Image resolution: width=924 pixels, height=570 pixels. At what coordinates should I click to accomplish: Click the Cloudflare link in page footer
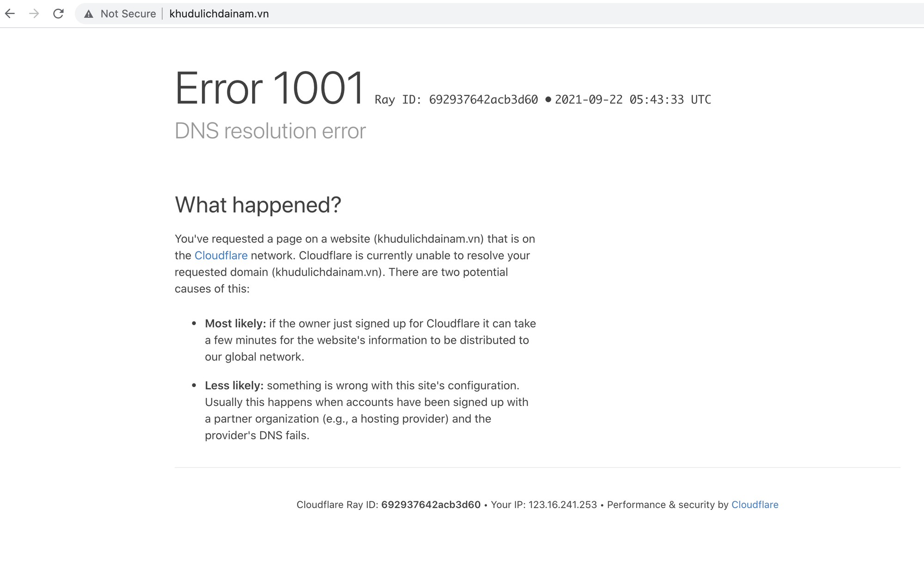pos(755,505)
